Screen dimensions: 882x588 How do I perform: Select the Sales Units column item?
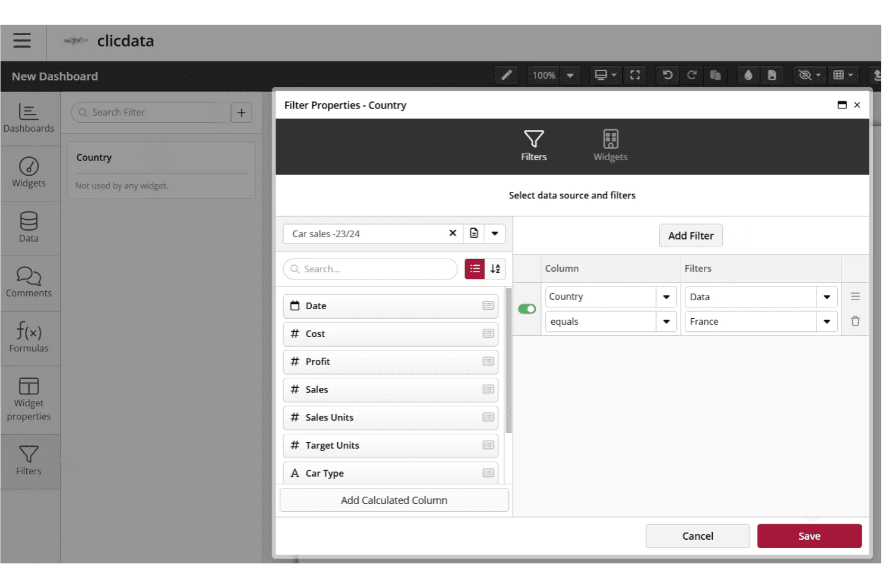point(390,418)
